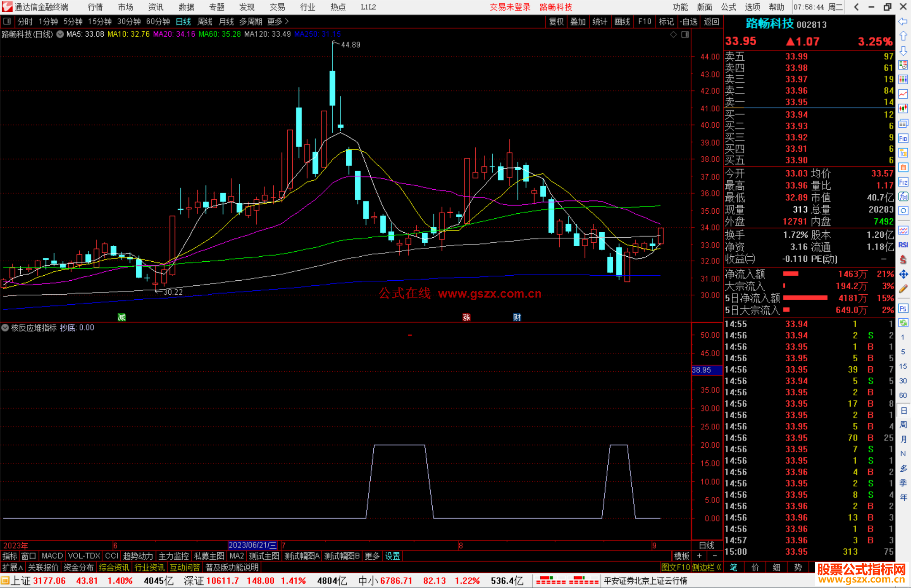Click the 2023/06/21 date marker on timeline
911x588 pixels.
252,545
